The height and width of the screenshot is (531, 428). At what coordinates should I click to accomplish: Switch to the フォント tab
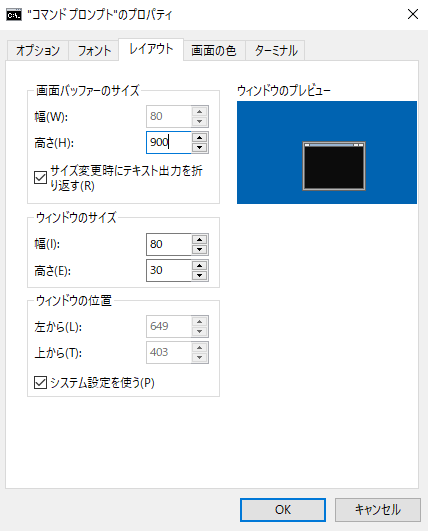point(94,51)
